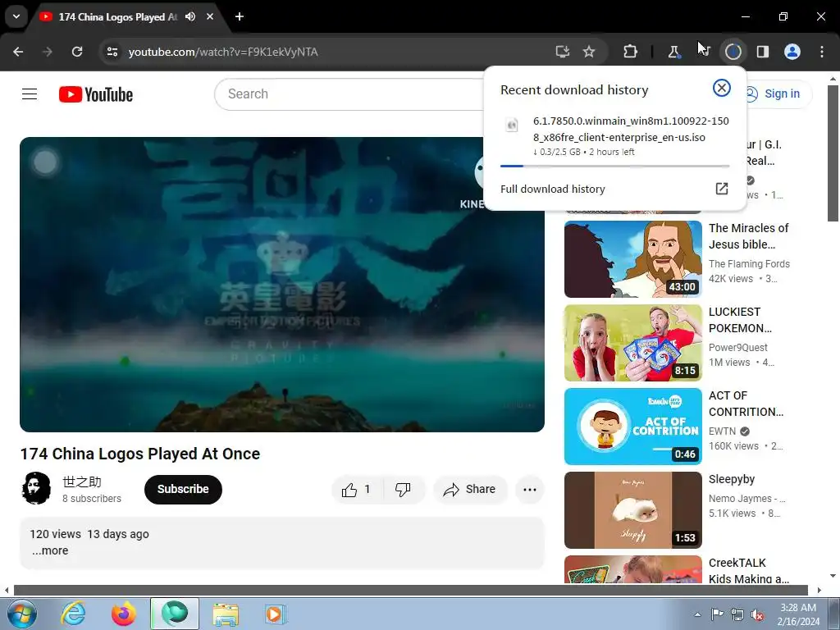Click the YouTube logo
Viewport: 840px width, 630px height.
tap(96, 94)
